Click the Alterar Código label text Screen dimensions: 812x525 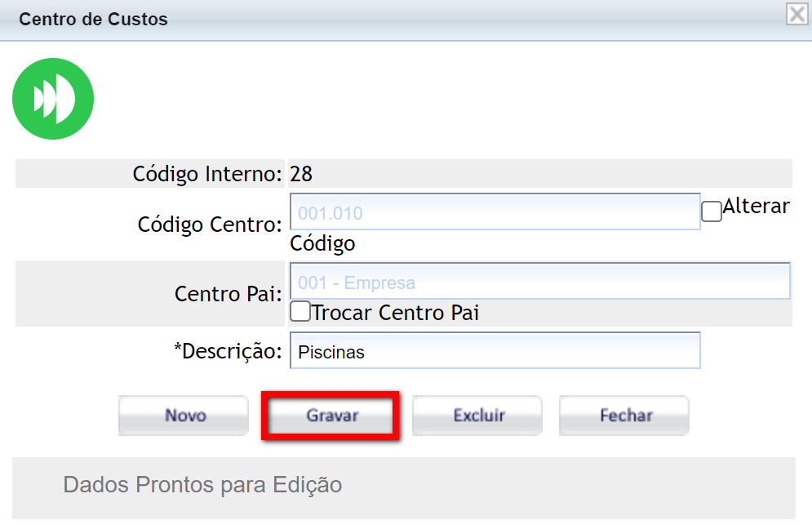[x=756, y=207]
